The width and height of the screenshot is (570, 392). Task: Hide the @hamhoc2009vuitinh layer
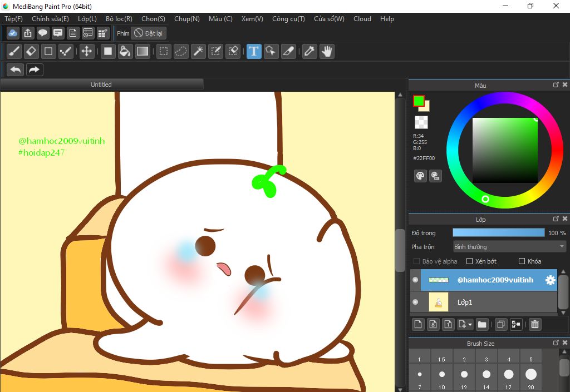pyautogui.click(x=415, y=280)
